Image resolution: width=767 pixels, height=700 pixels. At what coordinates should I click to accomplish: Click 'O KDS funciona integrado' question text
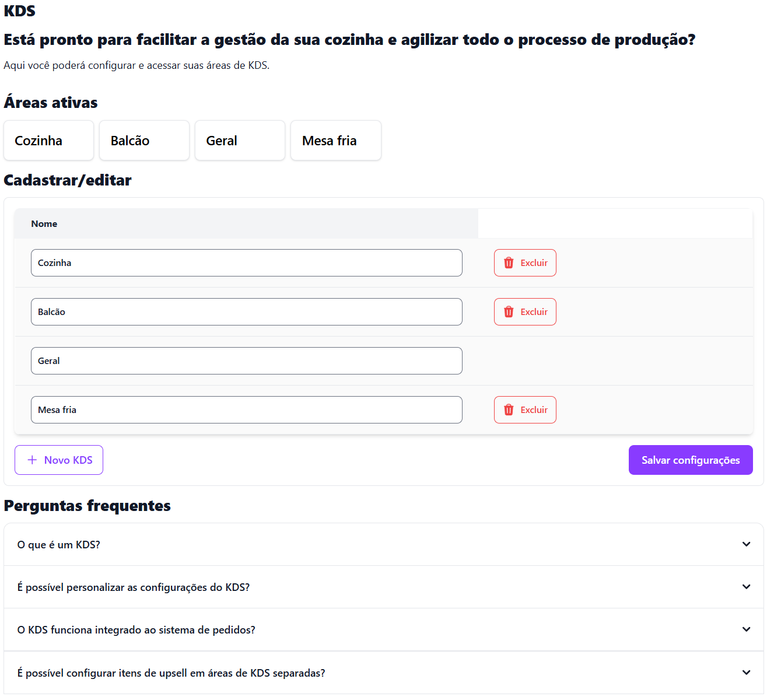[136, 630]
